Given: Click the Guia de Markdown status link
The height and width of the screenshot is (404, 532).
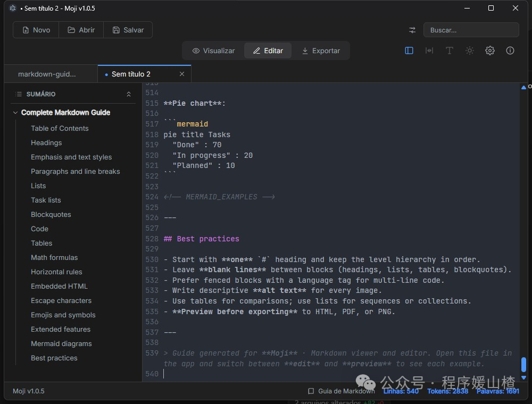Looking at the screenshot, I should tap(341, 391).
